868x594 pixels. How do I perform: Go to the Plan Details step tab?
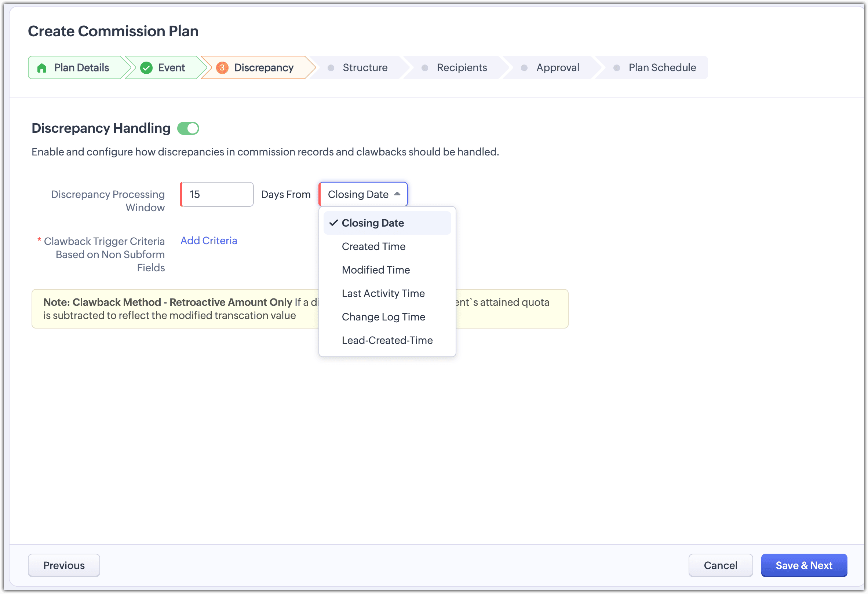point(77,68)
